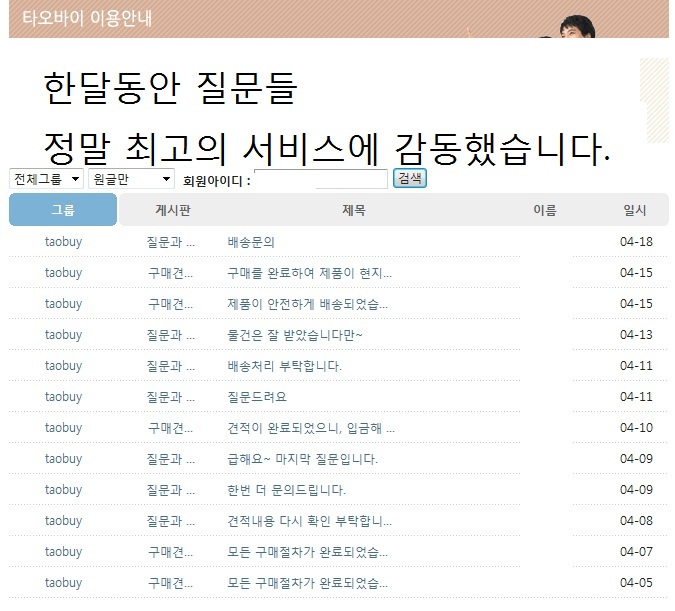Click 구매견... board in 견적이 완료되었으니 row
Image resolution: width=675 pixels, height=611 pixels.
coord(170,428)
